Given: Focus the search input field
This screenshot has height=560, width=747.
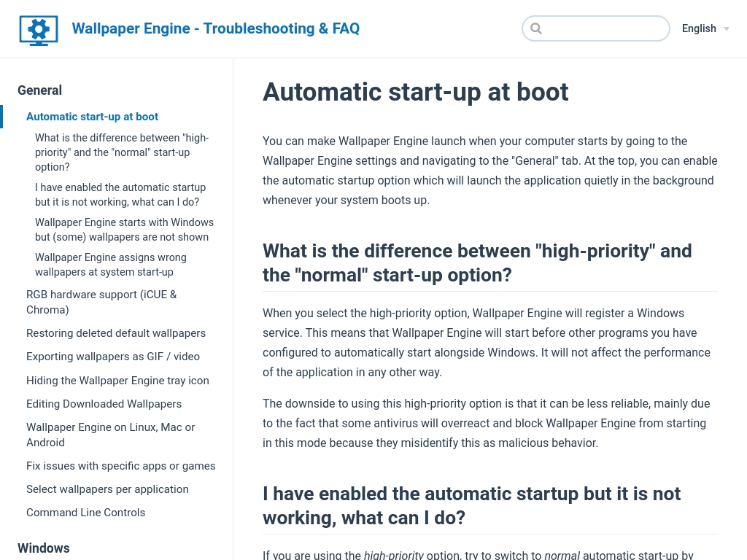Looking at the screenshot, I should point(595,28).
